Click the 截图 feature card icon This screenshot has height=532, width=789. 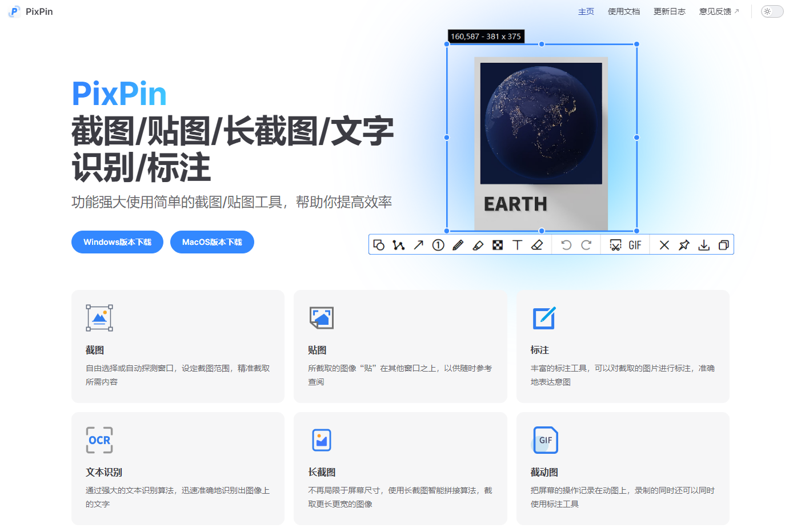99,318
